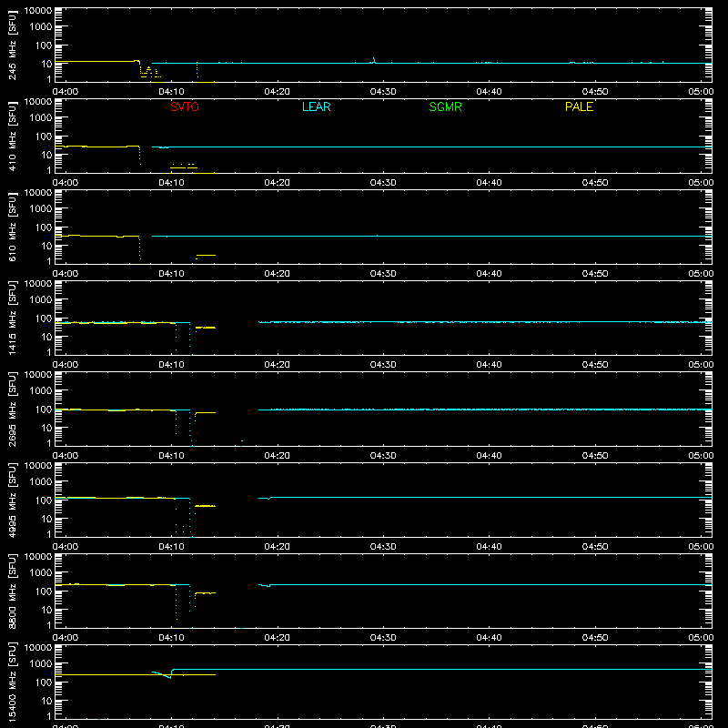Click 04:10 time label under 4995 MHz panel

pyautogui.click(x=171, y=547)
